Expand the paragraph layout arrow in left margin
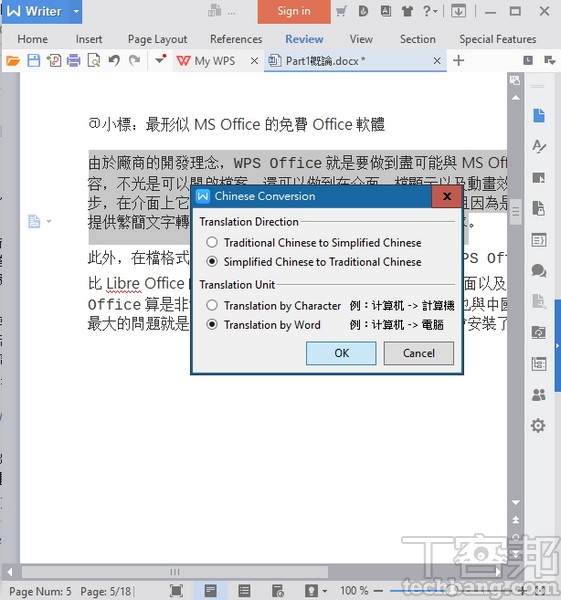The image size is (561, 600). (x=49, y=221)
